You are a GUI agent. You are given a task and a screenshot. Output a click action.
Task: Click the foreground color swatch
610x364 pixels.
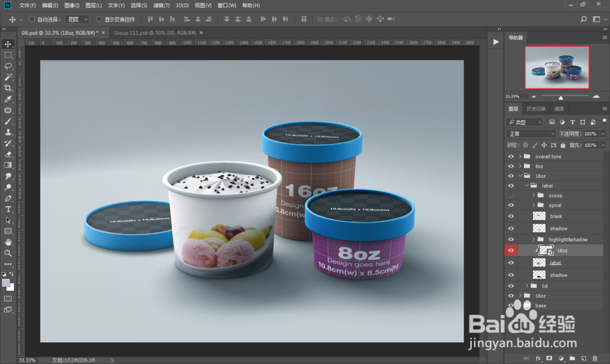click(x=6, y=283)
